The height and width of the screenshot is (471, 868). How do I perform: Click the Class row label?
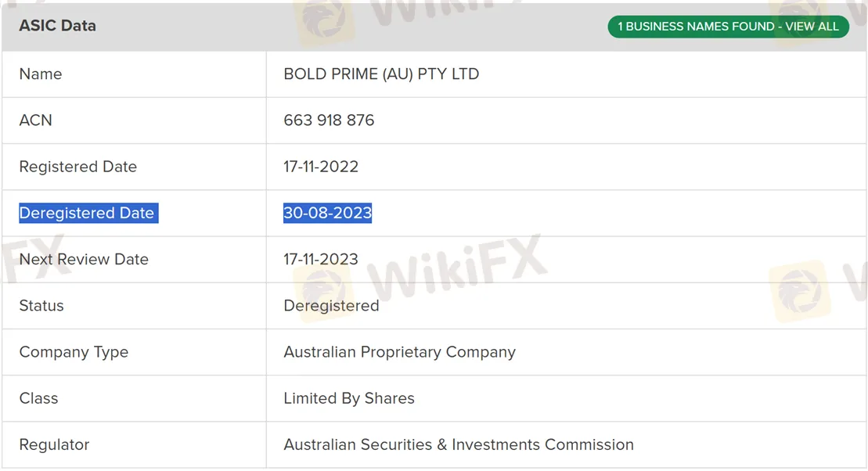click(x=38, y=398)
